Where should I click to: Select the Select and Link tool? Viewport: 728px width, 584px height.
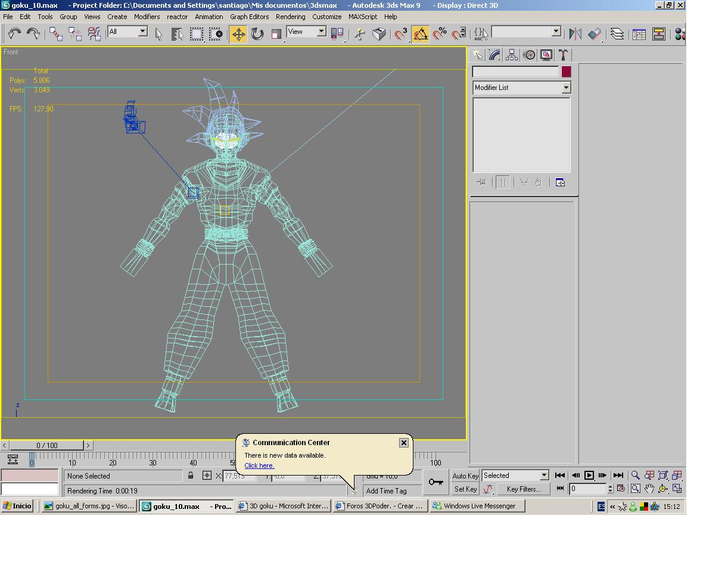point(56,34)
